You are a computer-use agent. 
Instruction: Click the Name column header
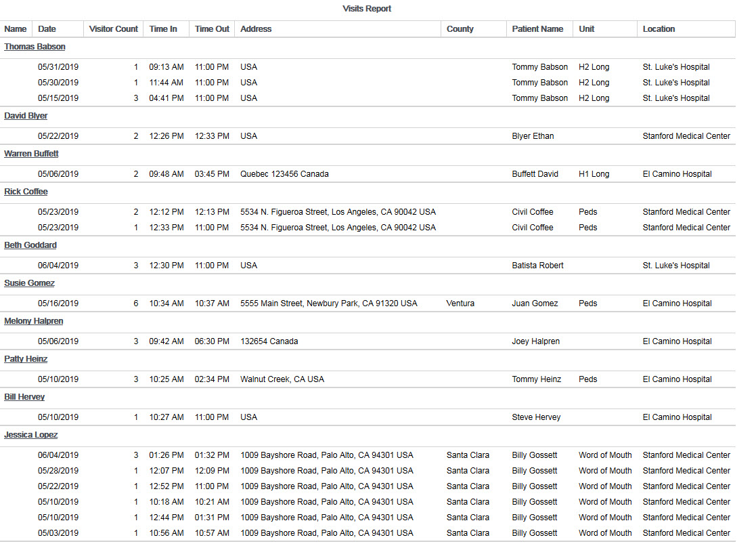click(16, 29)
